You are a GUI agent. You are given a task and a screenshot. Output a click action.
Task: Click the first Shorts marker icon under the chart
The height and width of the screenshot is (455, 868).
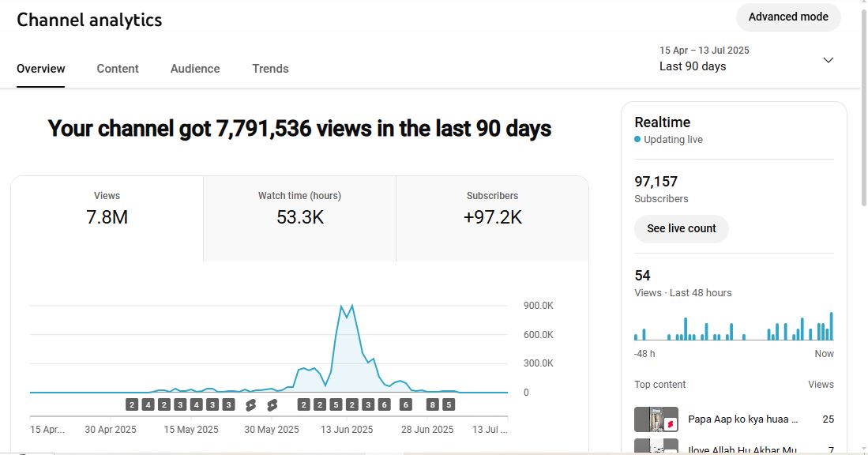click(251, 405)
